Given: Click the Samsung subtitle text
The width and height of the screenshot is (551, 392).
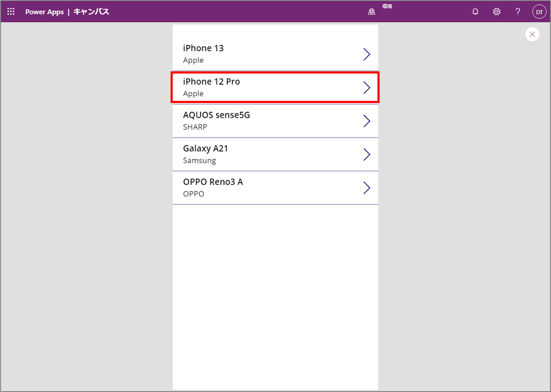Looking at the screenshot, I should [200, 161].
